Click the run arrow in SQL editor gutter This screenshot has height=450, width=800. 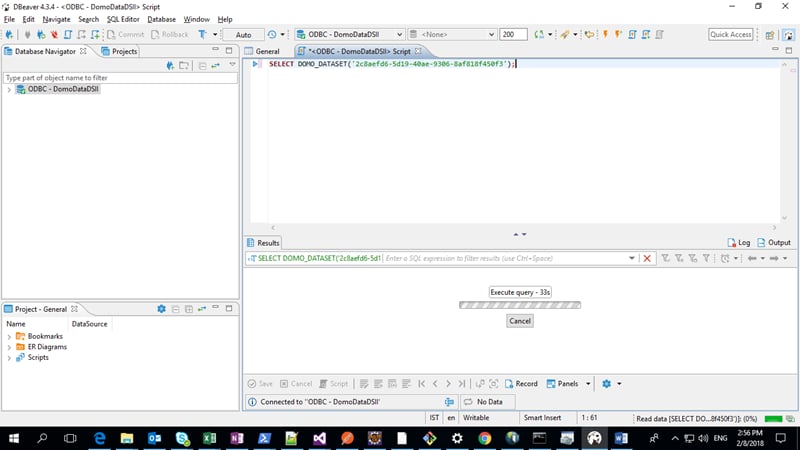coord(255,64)
